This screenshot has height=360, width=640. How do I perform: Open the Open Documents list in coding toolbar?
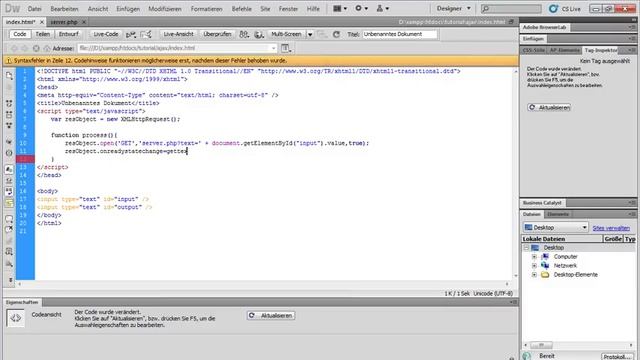[x=9, y=76]
